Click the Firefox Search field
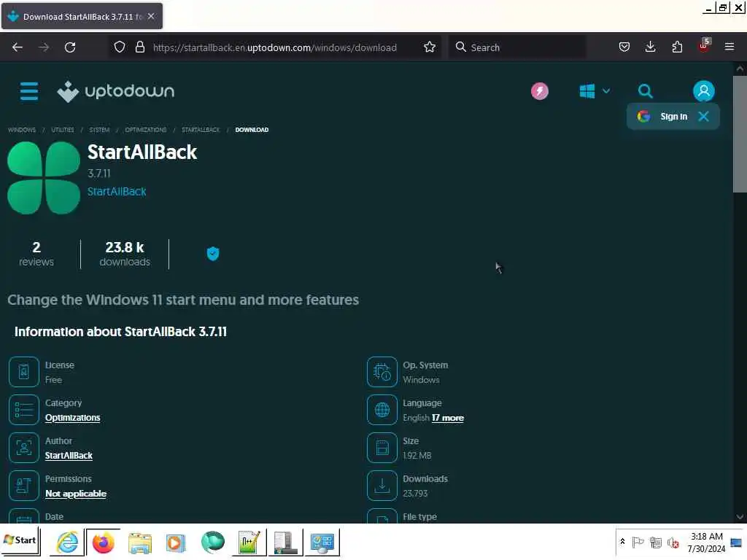 point(517,47)
